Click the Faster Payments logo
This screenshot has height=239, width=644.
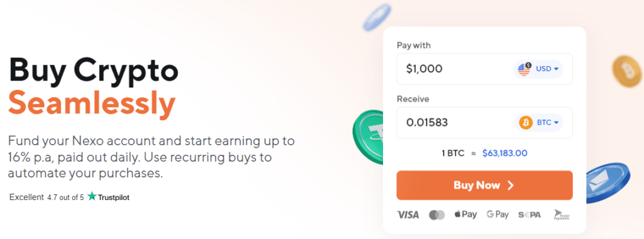562,214
